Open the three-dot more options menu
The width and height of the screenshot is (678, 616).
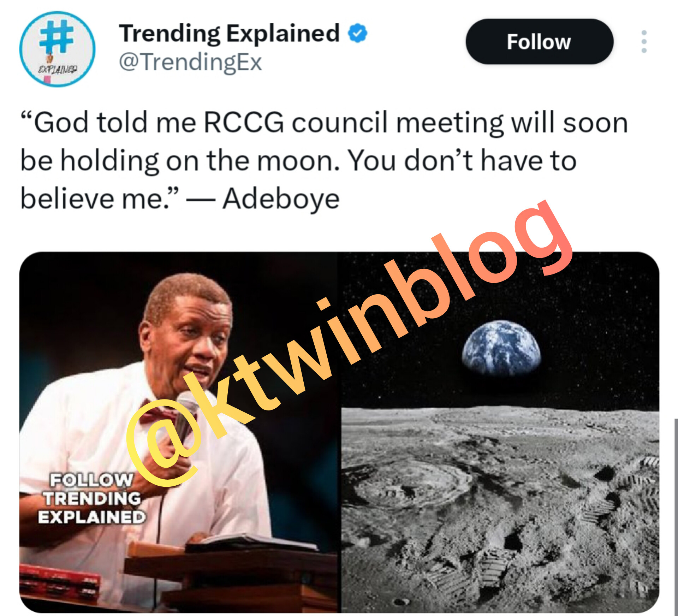coord(644,42)
